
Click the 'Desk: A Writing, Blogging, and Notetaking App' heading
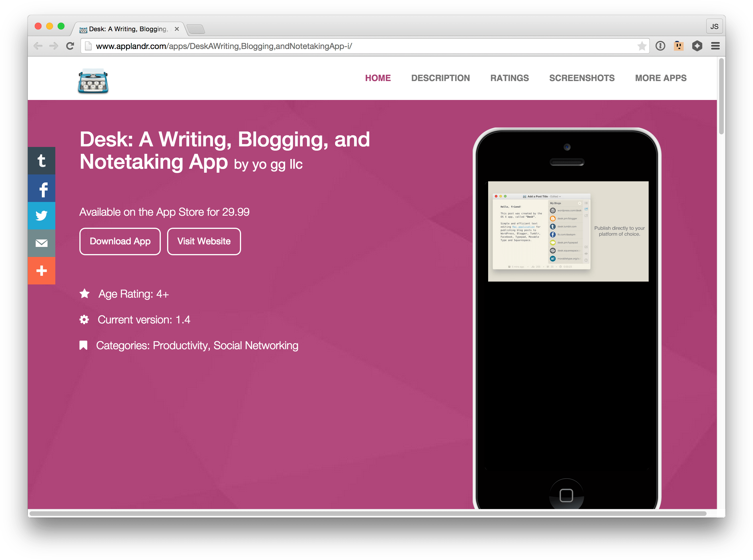click(x=224, y=150)
